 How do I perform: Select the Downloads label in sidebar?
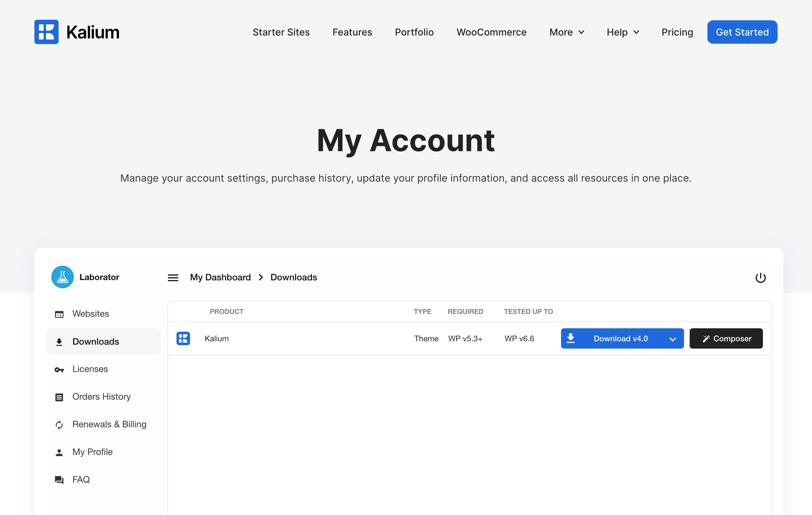[x=96, y=341]
